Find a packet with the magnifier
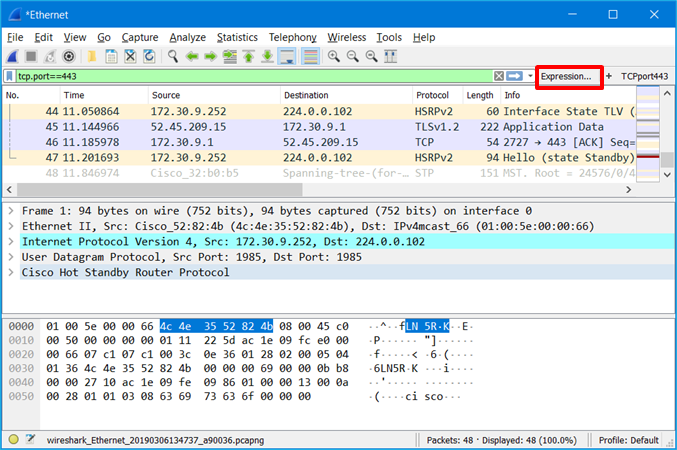The image size is (677, 450). tap(173, 56)
